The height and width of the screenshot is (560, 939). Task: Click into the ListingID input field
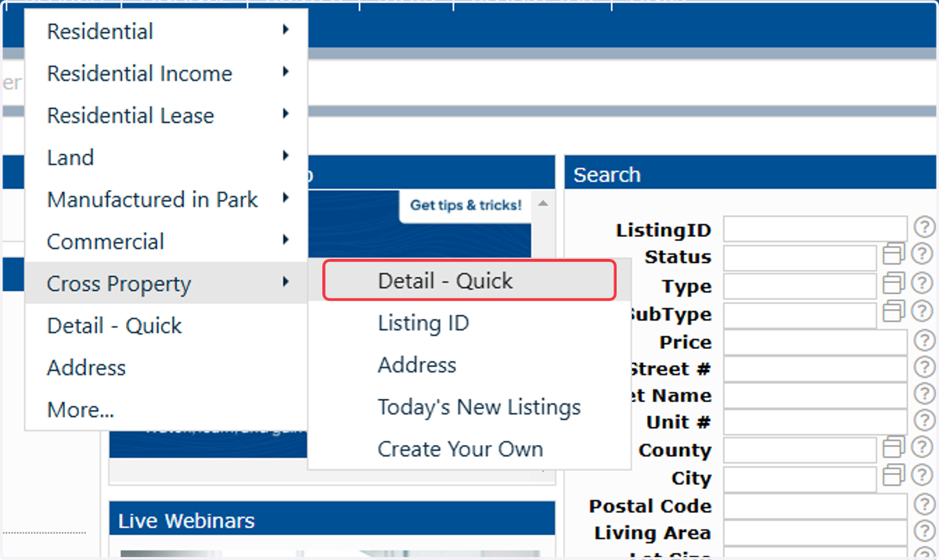point(815,229)
